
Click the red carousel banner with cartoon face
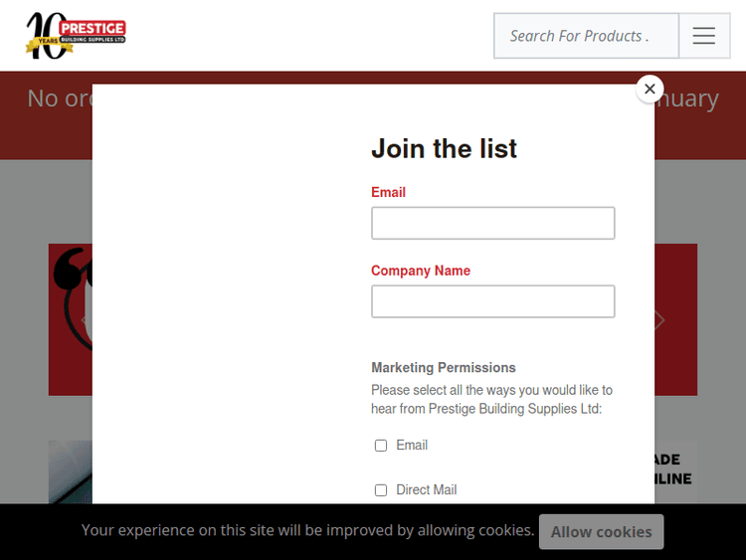tap(70, 318)
